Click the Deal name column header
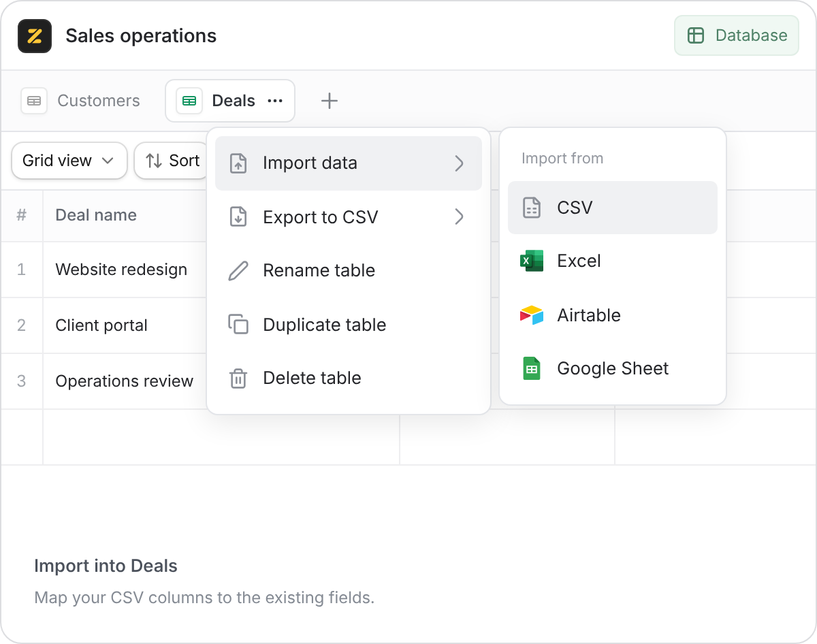This screenshot has width=817, height=644. [x=96, y=215]
